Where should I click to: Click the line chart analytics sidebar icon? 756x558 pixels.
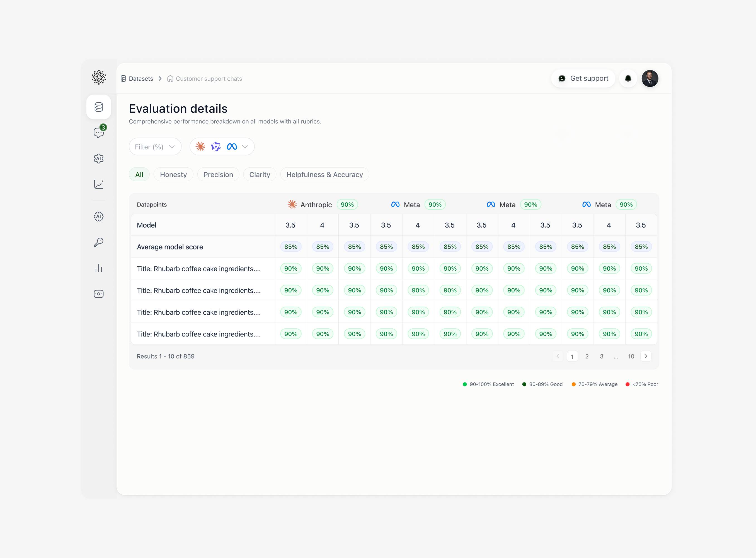[x=99, y=184]
